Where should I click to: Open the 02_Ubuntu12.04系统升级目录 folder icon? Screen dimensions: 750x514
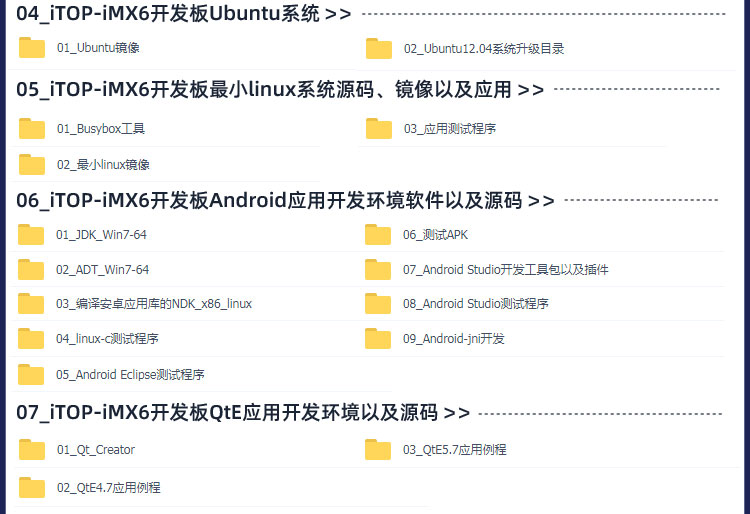(379, 48)
